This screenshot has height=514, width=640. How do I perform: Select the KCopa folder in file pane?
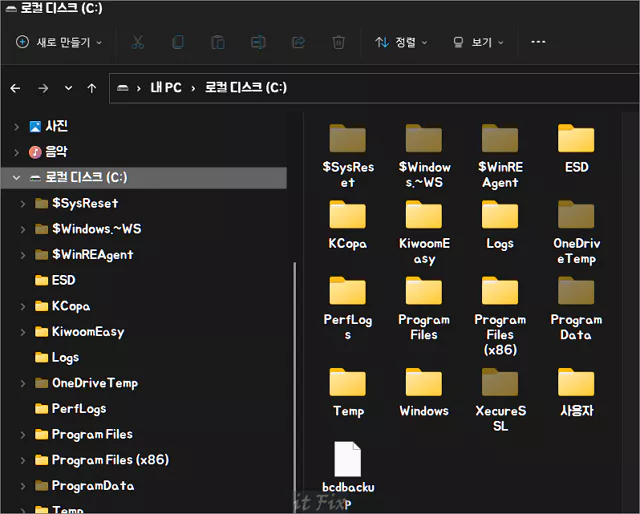[x=348, y=215]
